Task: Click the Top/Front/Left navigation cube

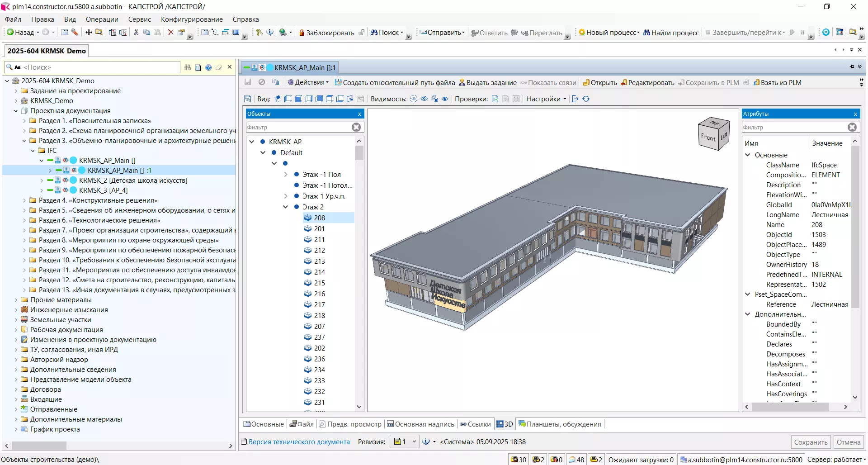Action: click(713, 134)
